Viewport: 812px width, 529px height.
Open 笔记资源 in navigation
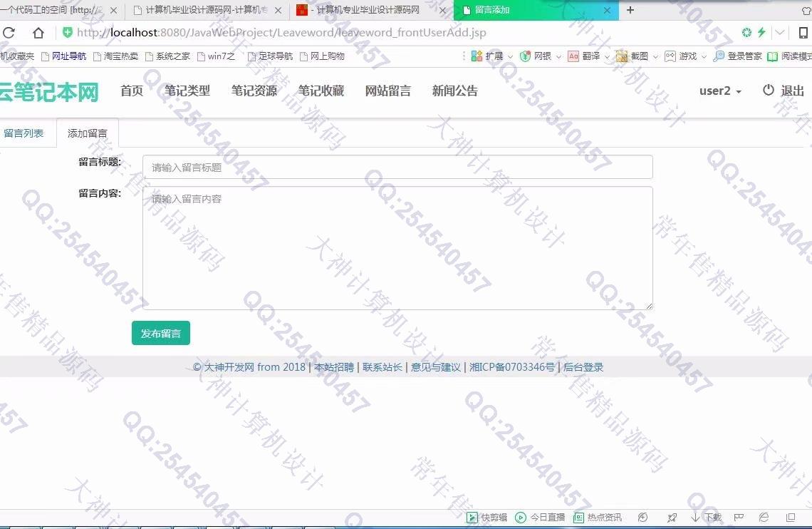pyautogui.click(x=254, y=91)
